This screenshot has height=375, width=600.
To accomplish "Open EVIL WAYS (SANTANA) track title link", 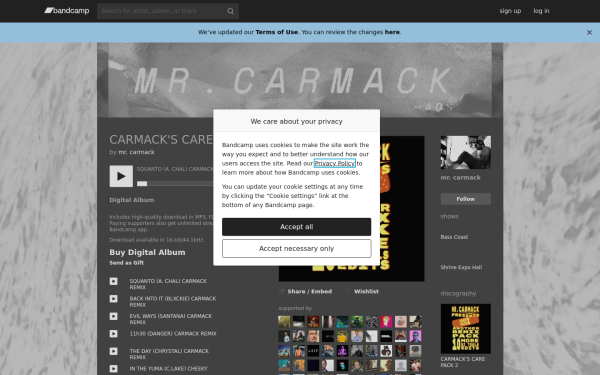I will click(171, 319).
